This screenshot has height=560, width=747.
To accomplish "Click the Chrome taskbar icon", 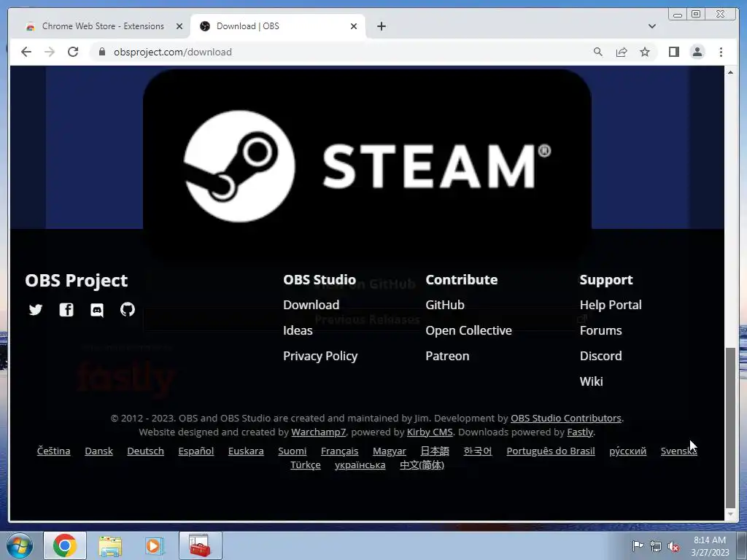I will pos(65,545).
